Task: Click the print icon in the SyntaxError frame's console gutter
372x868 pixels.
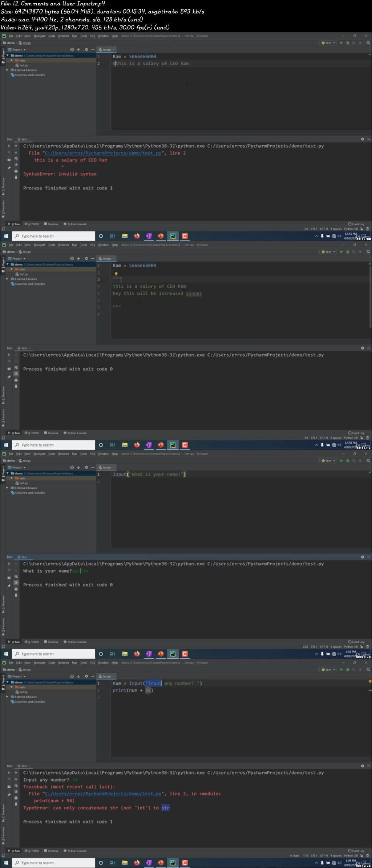Action: 16,171
